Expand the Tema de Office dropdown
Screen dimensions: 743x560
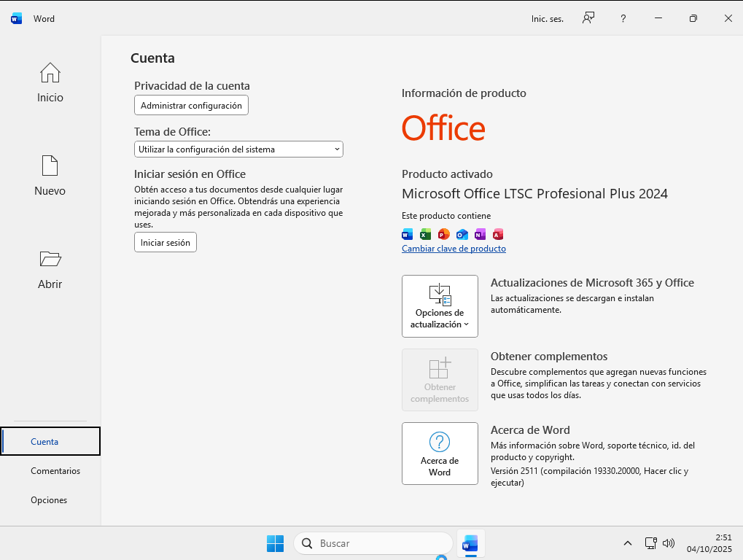pos(238,149)
